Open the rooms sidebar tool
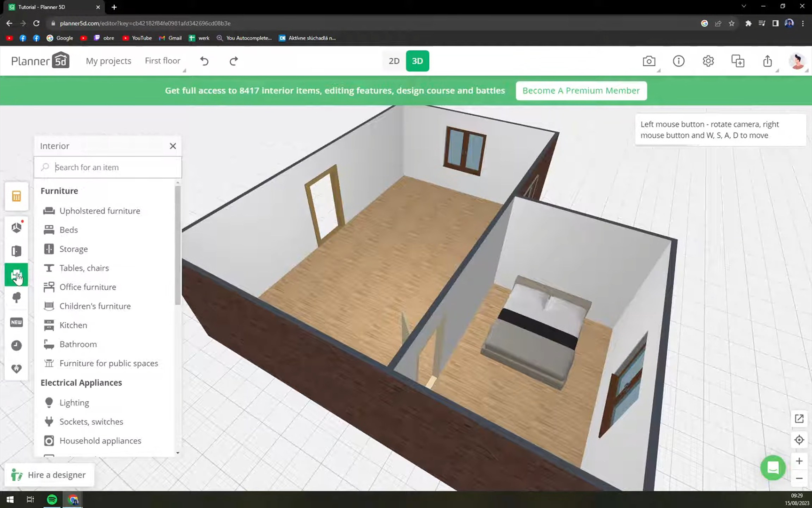The image size is (812, 508). coord(16,228)
